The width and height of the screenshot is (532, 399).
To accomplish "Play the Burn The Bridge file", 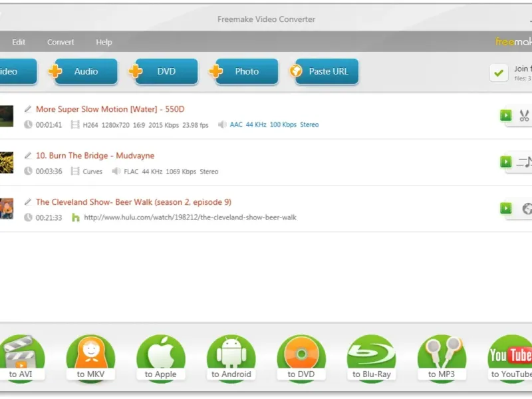I will click(x=506, y=162).
